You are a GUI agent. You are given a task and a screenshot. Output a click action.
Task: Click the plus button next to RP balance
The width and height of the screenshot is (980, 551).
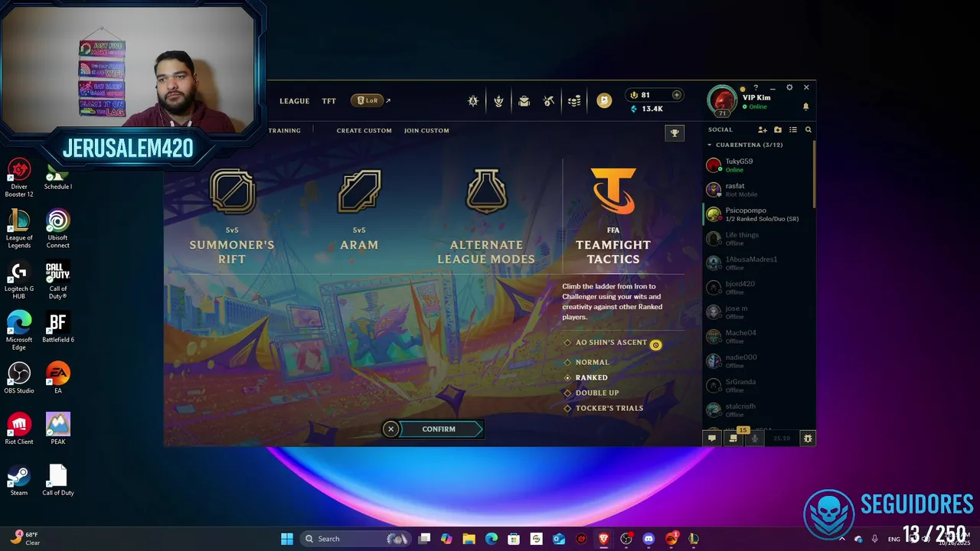click(676, 95)
